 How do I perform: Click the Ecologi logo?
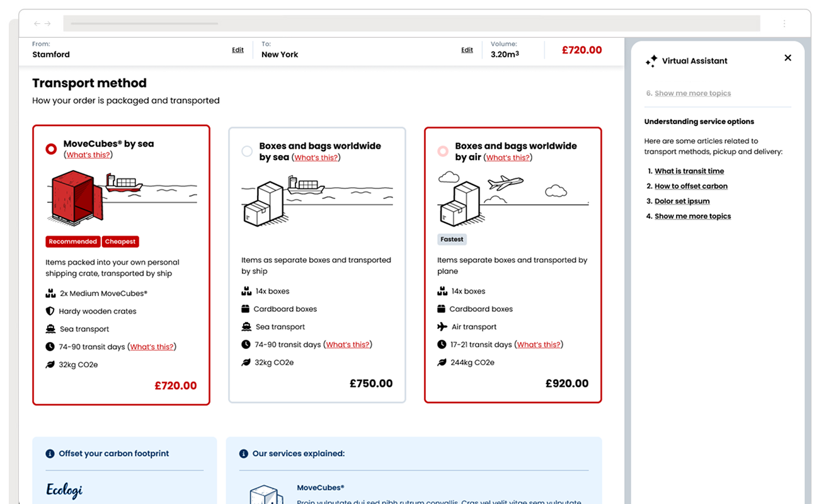point(64,490)
